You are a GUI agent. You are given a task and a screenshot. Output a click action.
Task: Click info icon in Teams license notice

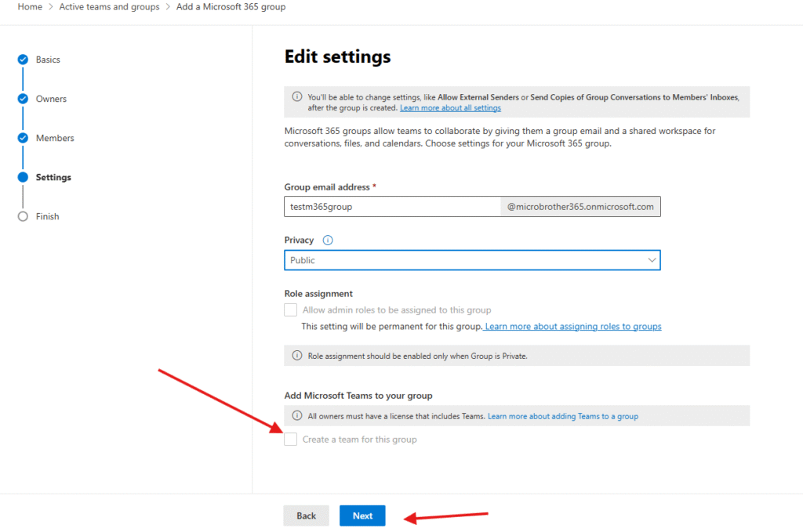296,416
